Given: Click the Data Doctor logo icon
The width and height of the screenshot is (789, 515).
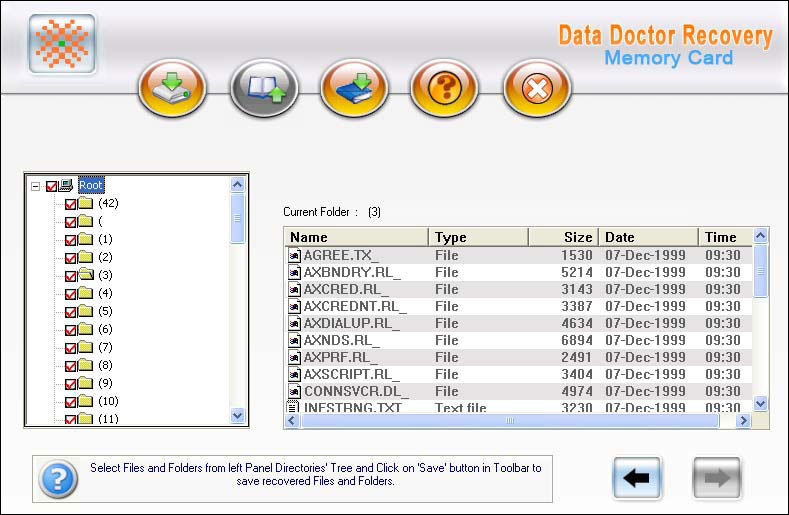Looking at the screenshot, I should tap(62, 44).
